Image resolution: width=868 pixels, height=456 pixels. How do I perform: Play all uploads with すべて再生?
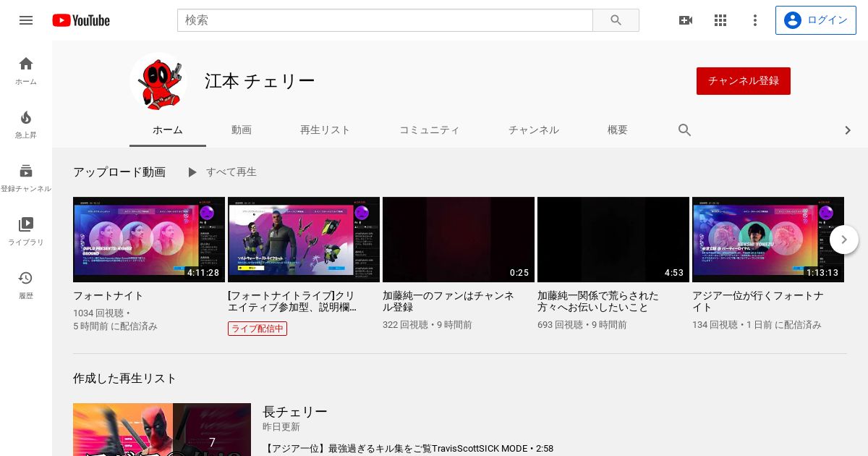pos(221,172)
